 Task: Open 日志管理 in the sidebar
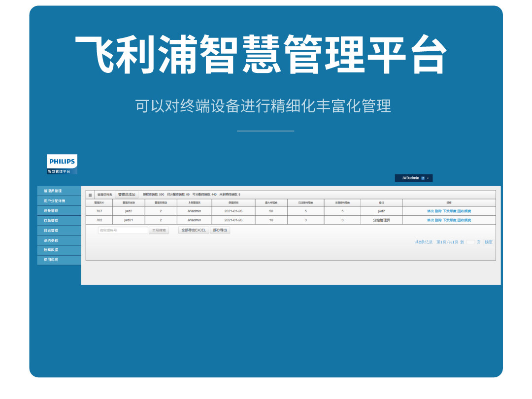(x=59, y=231)
